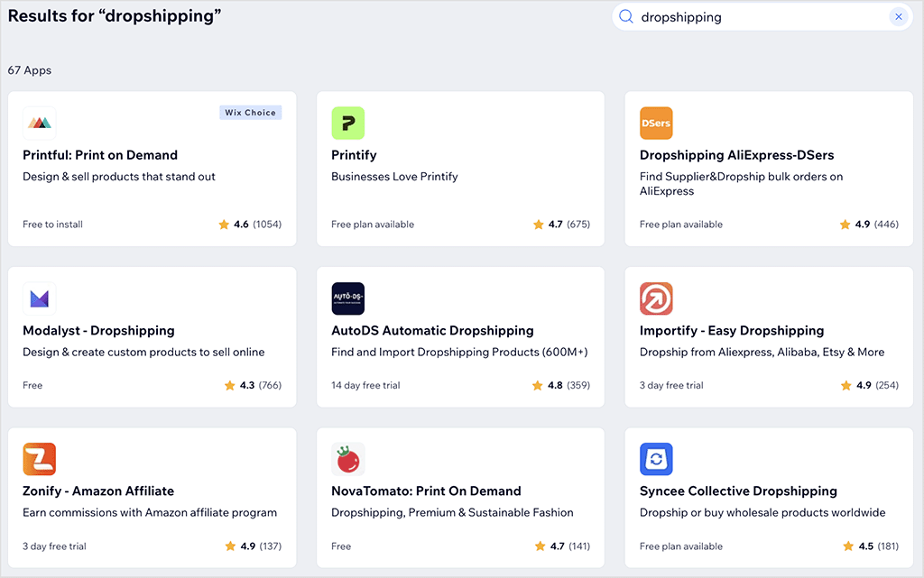
Task: Click "Dropshipping, Premium & Sustainable Fashion" text
Action: pos(452,513)
